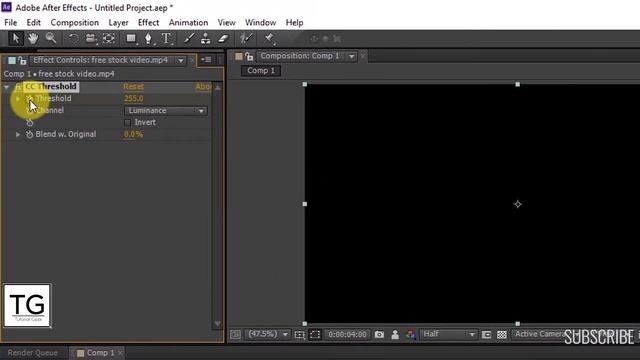Open the Effect menu
640x360 pixels.
[148, 22]
